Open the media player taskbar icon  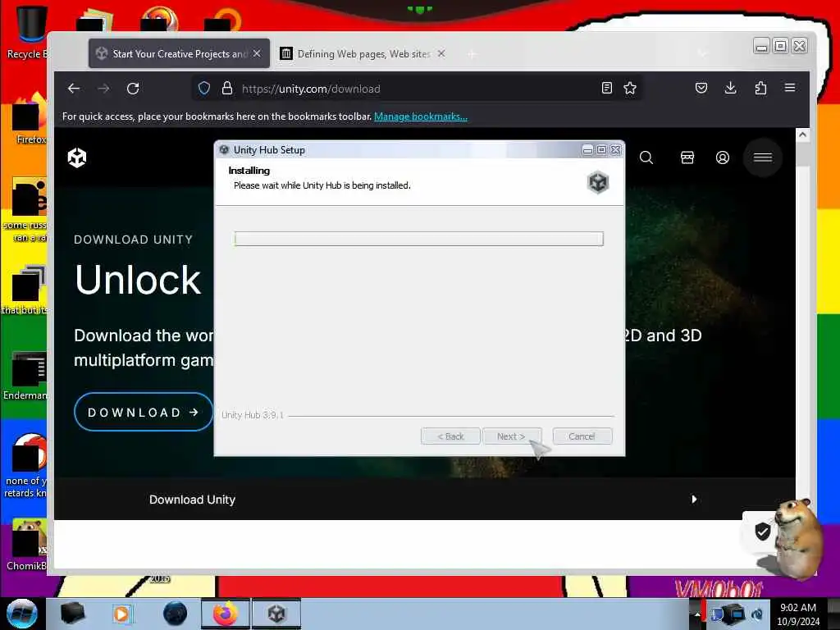click(121, 614)
